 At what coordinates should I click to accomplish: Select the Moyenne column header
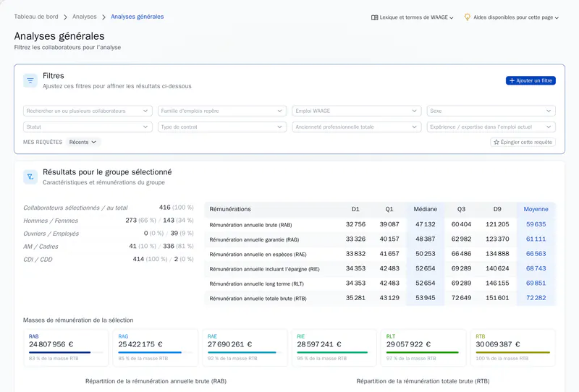536,209
